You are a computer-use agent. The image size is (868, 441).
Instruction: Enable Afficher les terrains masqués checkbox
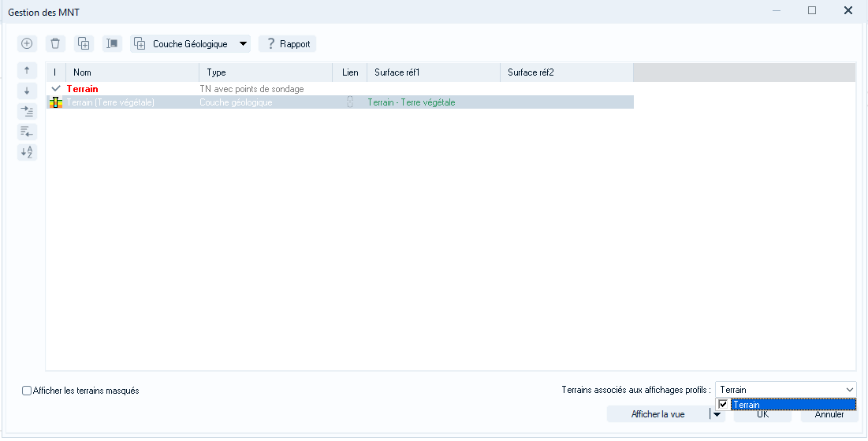tap(27, 391)
